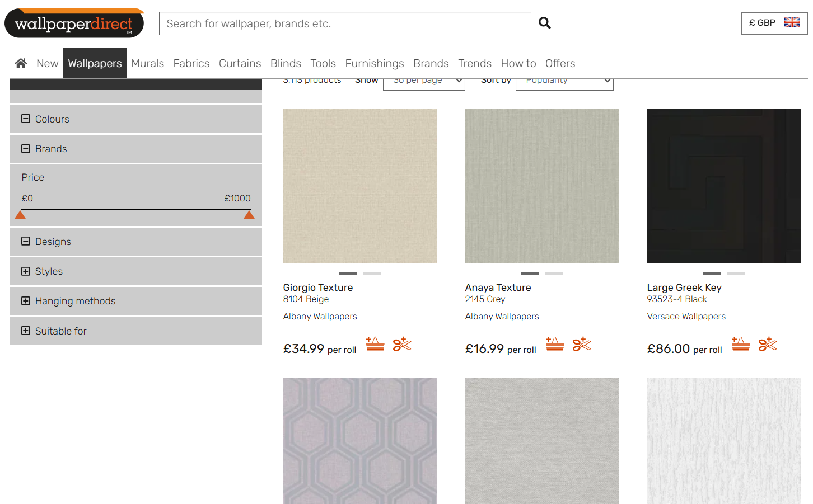Open the Murals menu
The height and width of the screenshot is (504, 813).
pyautogui.click(x=147, y=63)
